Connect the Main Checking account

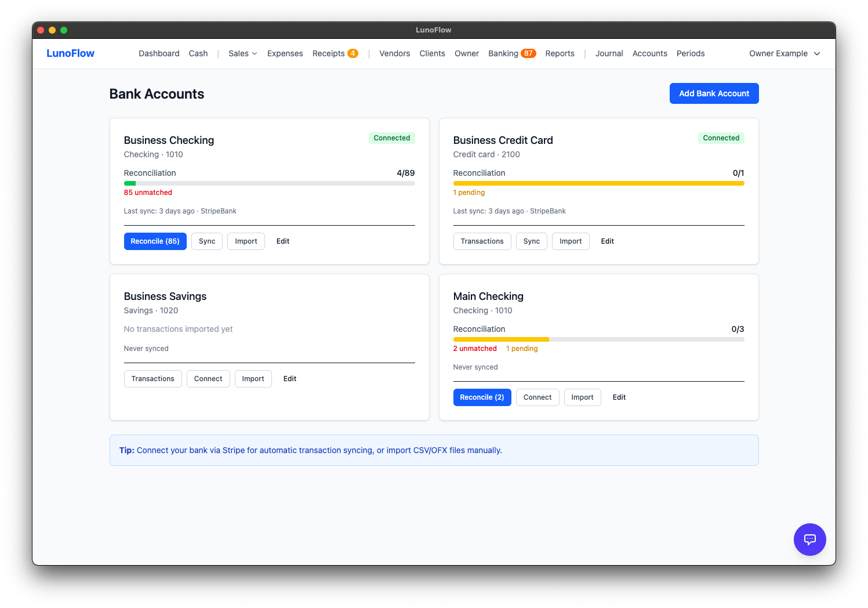(x=537, y=397)
